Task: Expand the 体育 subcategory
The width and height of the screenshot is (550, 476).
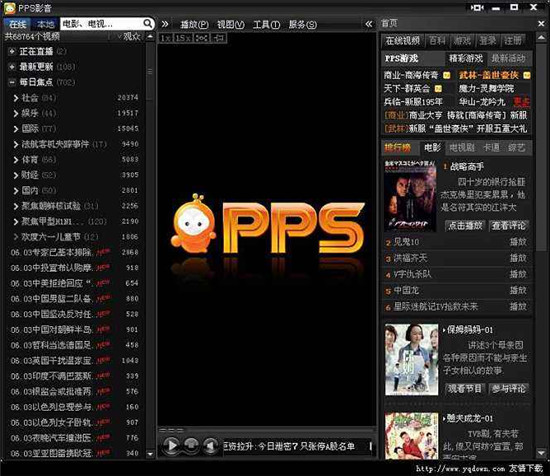Action: point(16,160)
